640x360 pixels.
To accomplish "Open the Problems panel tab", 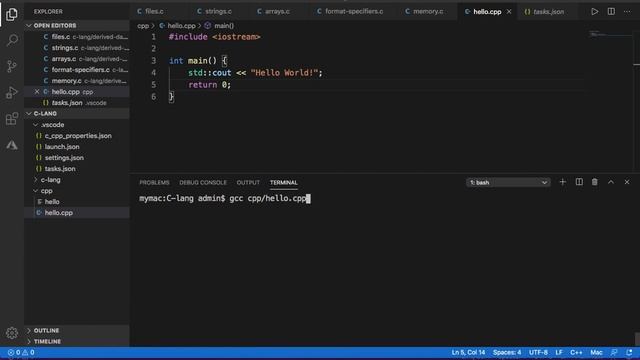I will coord(154,182).
